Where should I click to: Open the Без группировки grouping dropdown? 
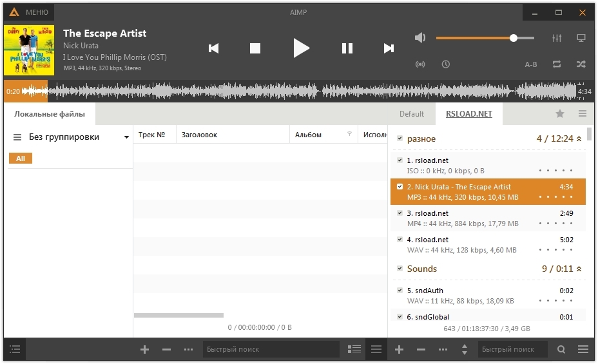pos(79,137)
